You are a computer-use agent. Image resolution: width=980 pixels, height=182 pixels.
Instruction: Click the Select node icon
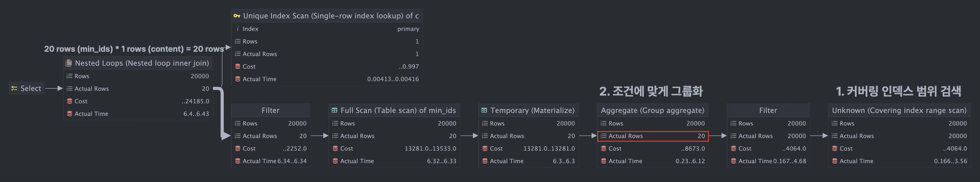14,88
